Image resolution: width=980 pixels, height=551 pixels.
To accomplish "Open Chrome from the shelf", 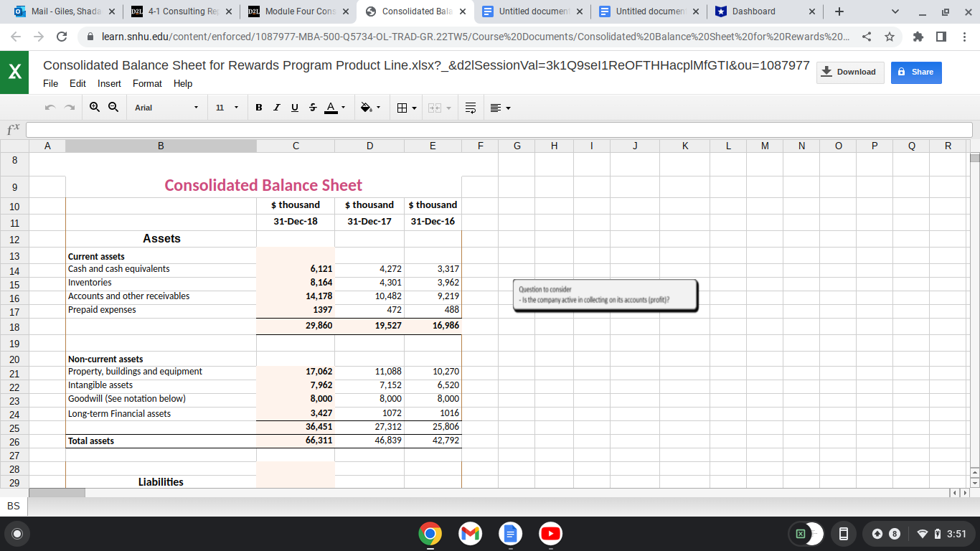I will tap(430, 534).
